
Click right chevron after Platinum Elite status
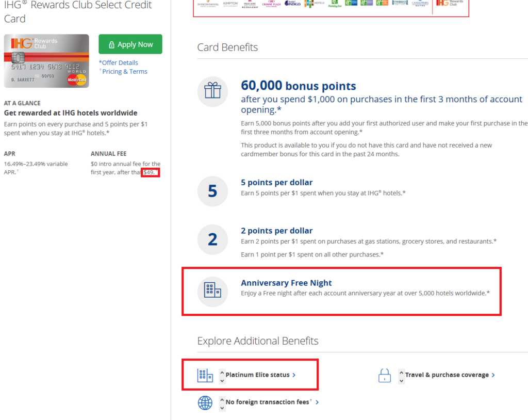[294, 375]
